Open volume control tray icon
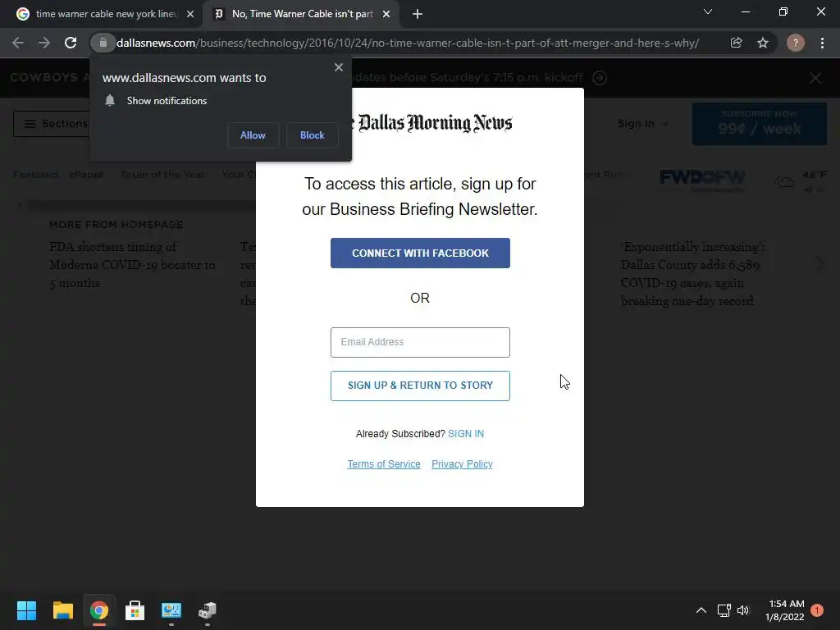Image resolution: width=840 pixels, height=630 pixels. click(x=743, y=610)
